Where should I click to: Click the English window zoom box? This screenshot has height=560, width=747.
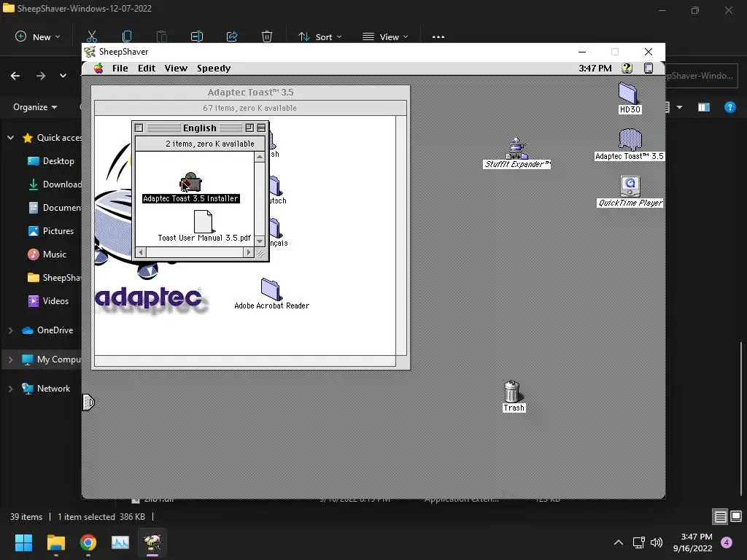[x=249, y=128]
